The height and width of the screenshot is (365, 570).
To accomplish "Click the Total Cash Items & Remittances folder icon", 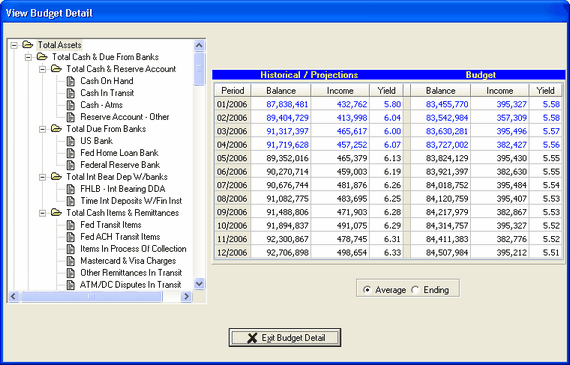I will pyautogui.click(x=56, y=213).
